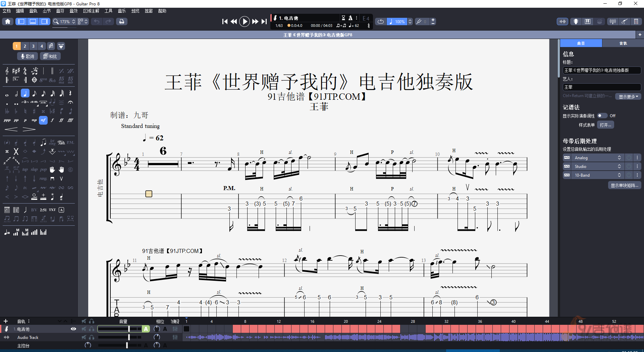Open 音轨 options menu dots
The image size is (644, 352).
pyautogui.click(x=29, y=321)
